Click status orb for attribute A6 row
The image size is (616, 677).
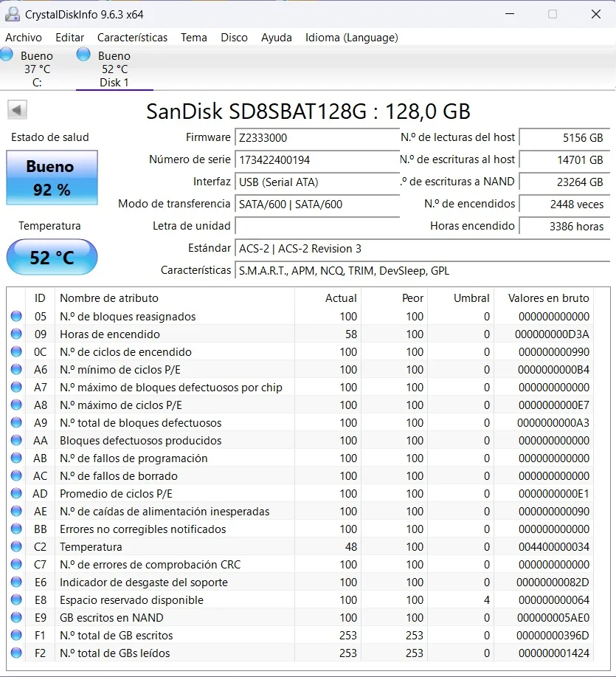tap(16, 369)
